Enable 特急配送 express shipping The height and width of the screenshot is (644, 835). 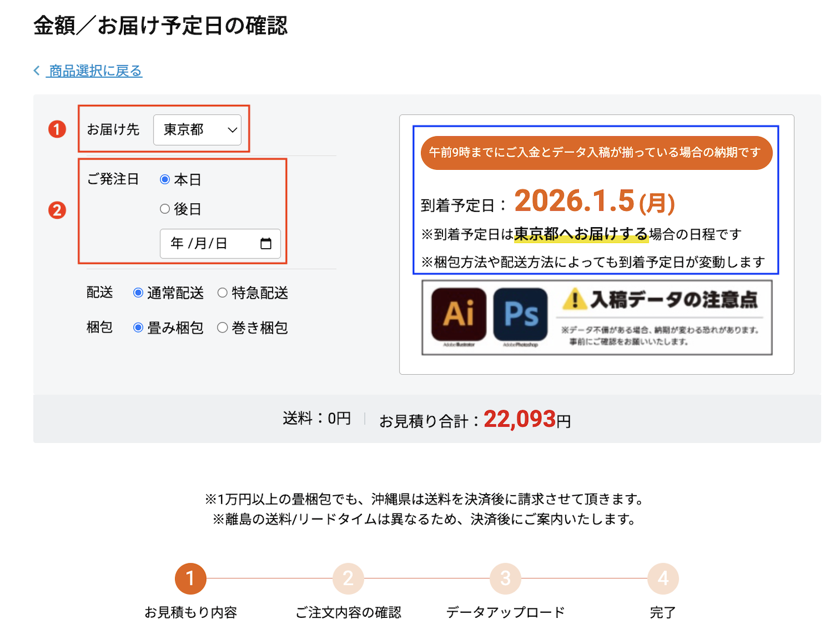(223, 292)
